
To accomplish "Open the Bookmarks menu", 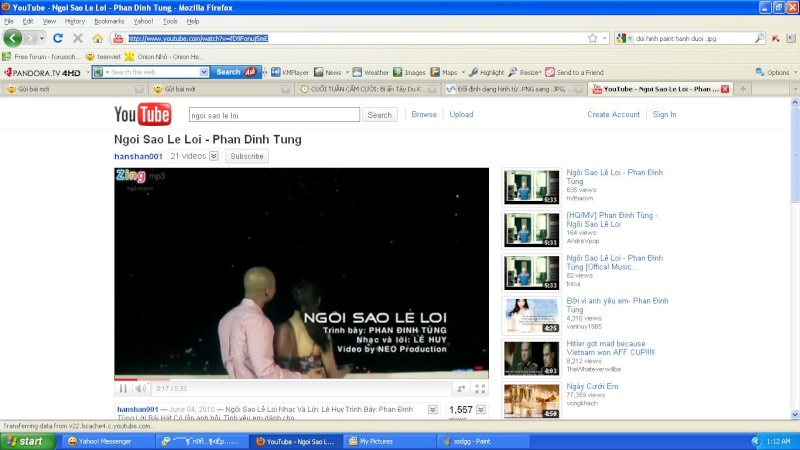I will click(x=109, y=21).
